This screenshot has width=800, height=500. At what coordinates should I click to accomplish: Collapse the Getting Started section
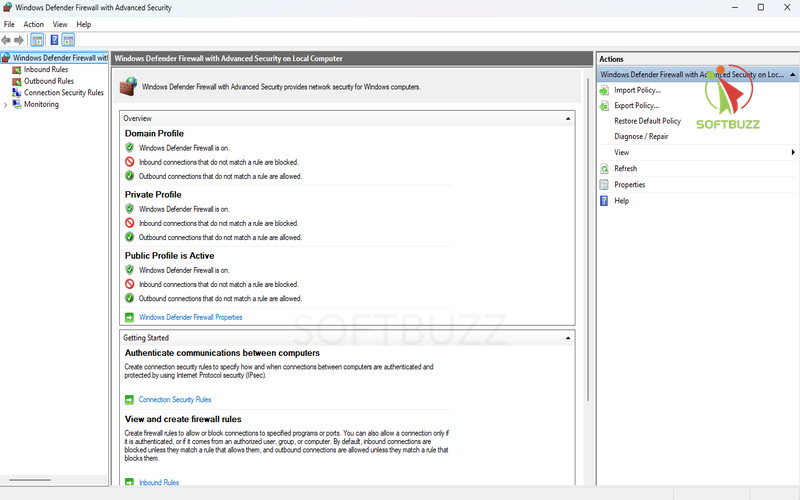[568, 338]
